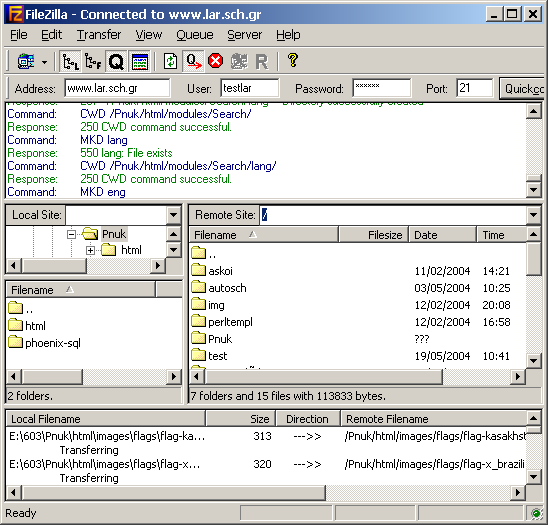Viewport: 548px width, 525px height.
Task: Click queue Size column header
Action: click(x=241, y=419)
